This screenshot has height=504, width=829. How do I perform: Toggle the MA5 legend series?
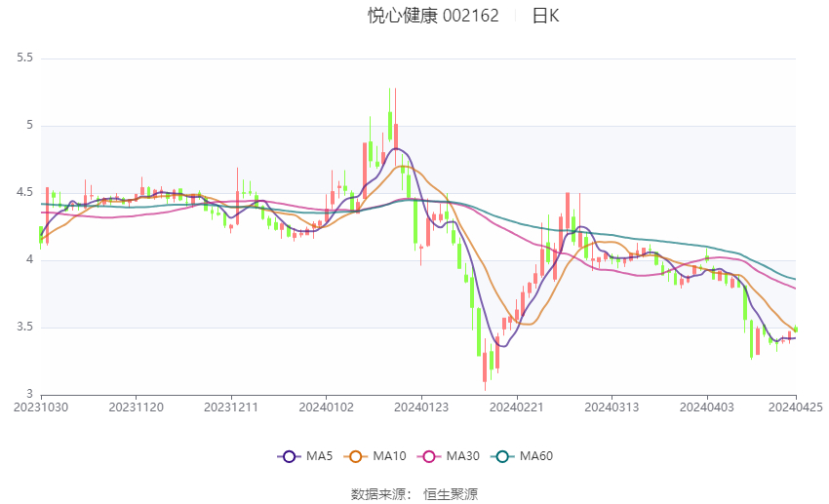(305, 456)
